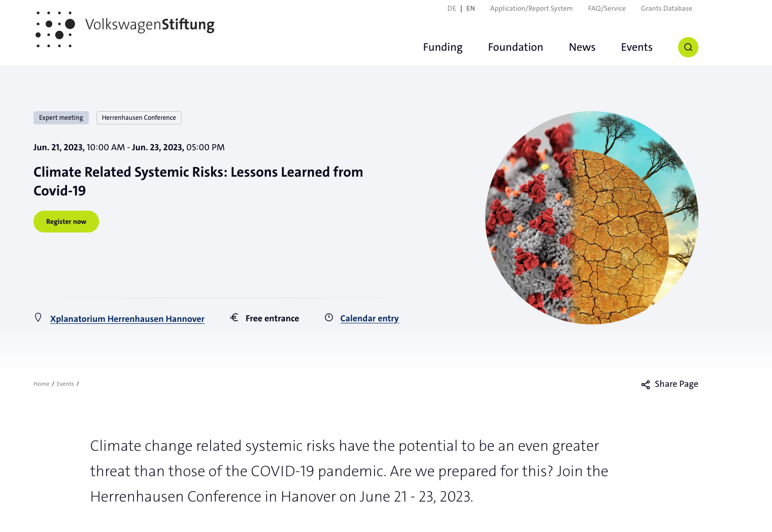Click the location pin icon
This screenshot has width=772, height=532.
(38, 318)
